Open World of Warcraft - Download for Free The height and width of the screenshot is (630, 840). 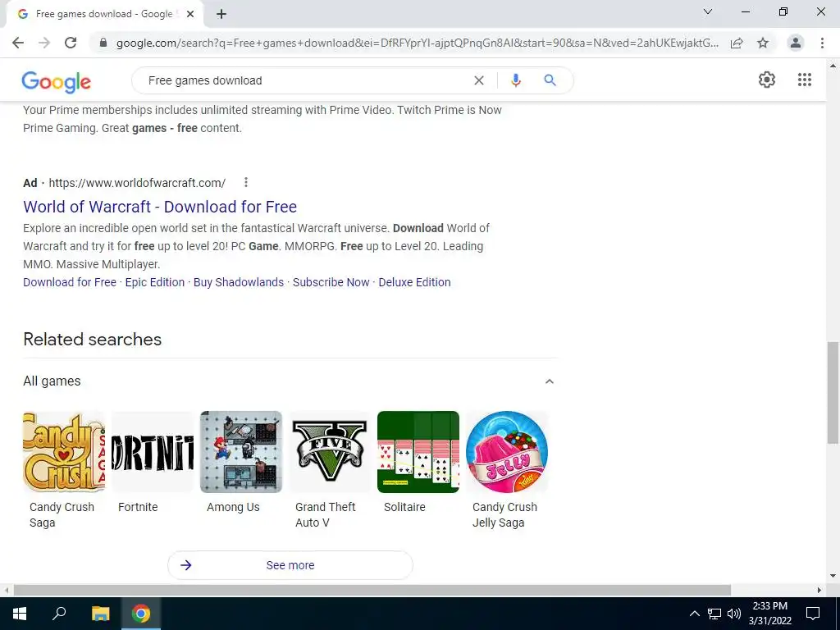coord(160,207)
